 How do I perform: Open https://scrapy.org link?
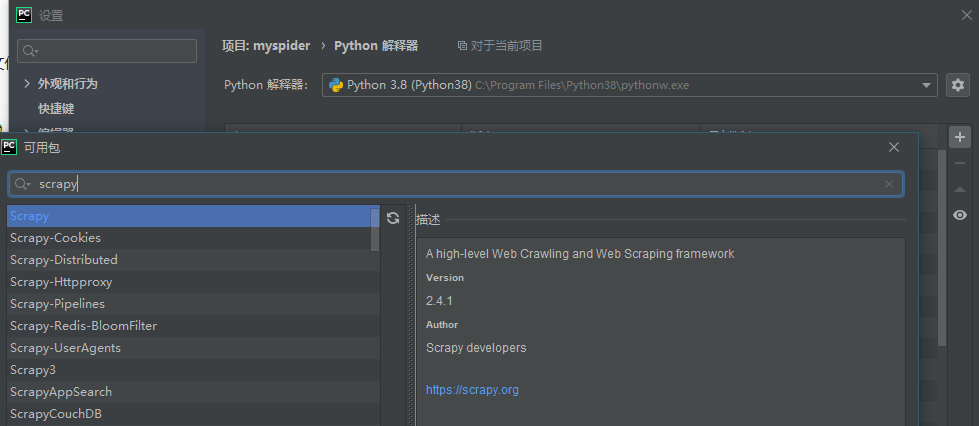(472, 390)
